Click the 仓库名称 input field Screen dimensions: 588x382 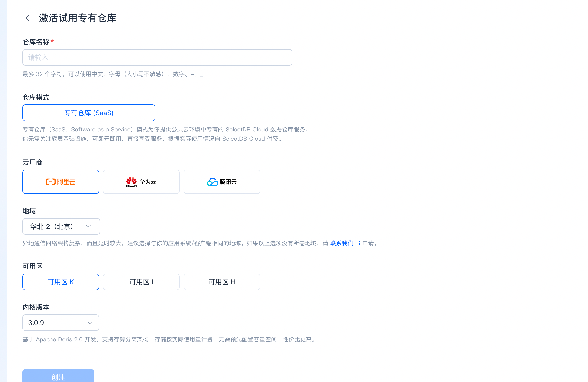[157, 57]
